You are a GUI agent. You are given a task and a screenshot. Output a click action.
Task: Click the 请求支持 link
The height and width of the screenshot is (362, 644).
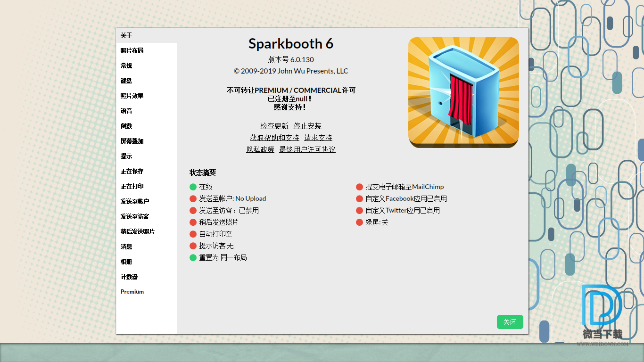[x=318, y=138]
